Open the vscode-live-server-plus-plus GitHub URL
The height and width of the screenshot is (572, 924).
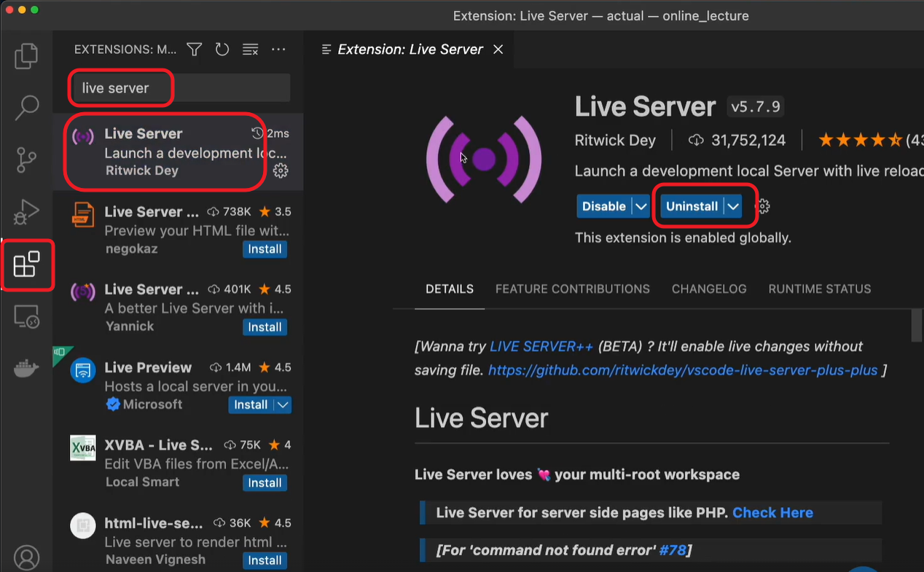683,370
